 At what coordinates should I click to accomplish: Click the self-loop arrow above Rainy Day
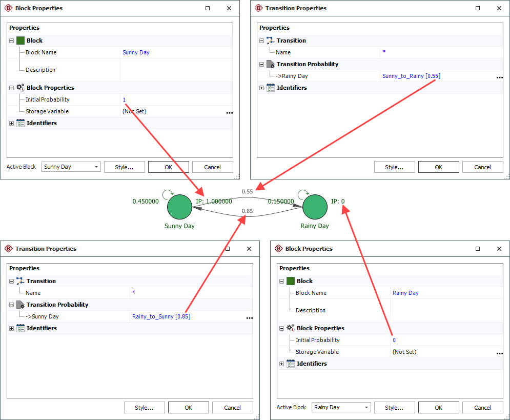303,194
